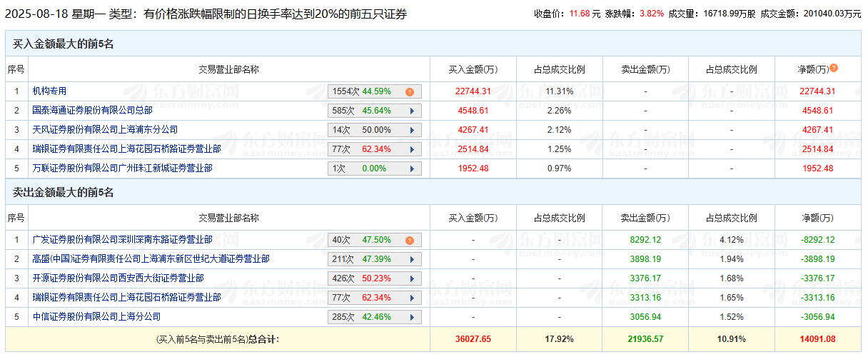This screenshot has width=868, height=357.
Task: Click the arrow icon for 高盛(中国)证券 stats
Action: click(x=412, y=259)
